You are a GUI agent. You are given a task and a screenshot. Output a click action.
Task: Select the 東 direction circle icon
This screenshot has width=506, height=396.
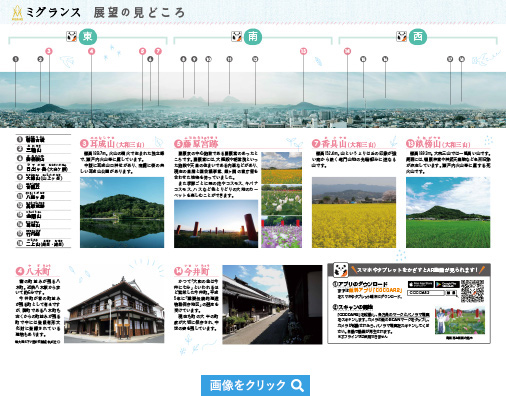point(88,36)
